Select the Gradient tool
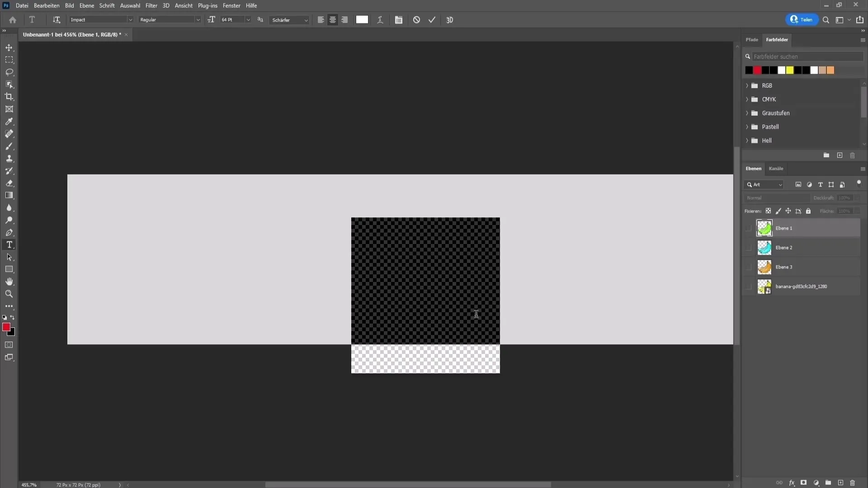The width and height of the screenshot is (868, 488). (9, 195)
